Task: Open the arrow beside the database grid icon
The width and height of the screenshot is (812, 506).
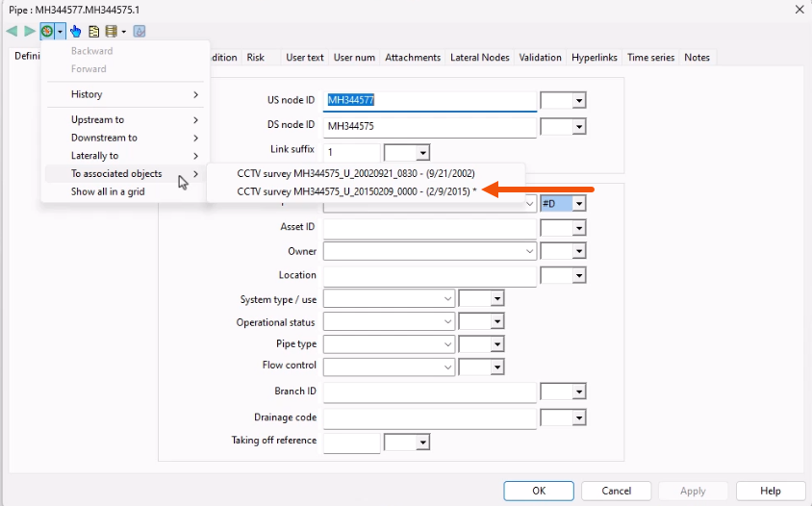Action: 123,31
